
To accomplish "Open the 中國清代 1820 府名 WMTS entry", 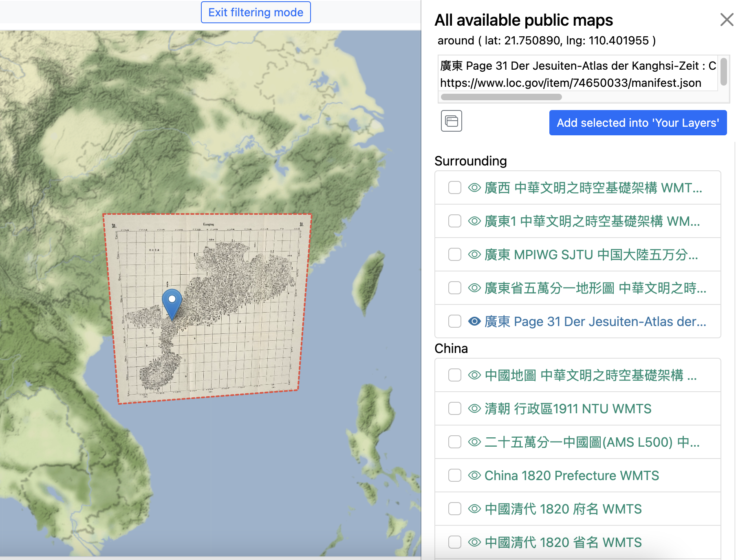I will pos(563,509).
